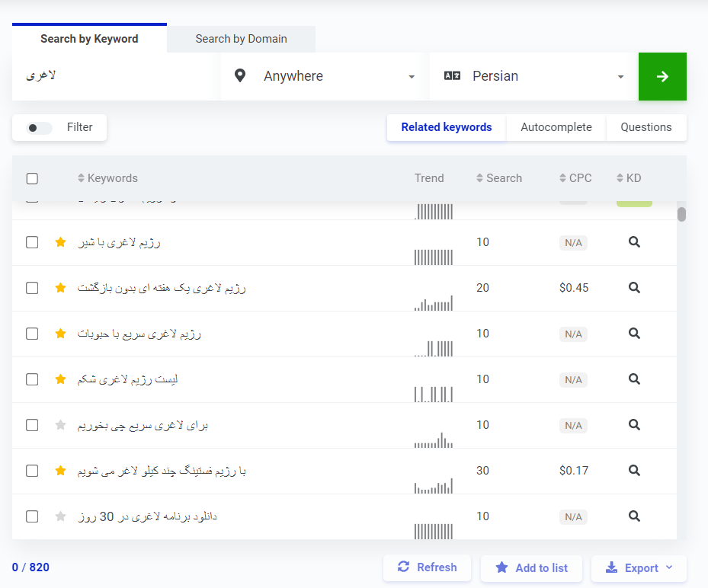Click the Refresh icon button
This screenshot has width=708, height=588.
[404, 567]
